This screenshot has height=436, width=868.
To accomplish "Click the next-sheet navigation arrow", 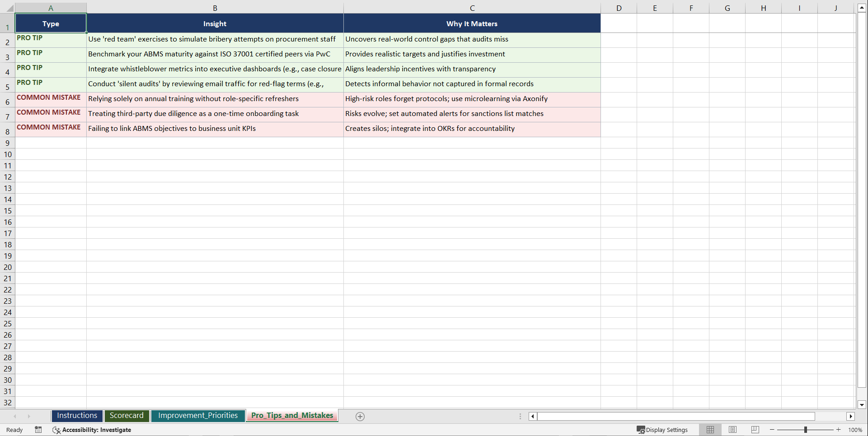I will tap(29, 416).
